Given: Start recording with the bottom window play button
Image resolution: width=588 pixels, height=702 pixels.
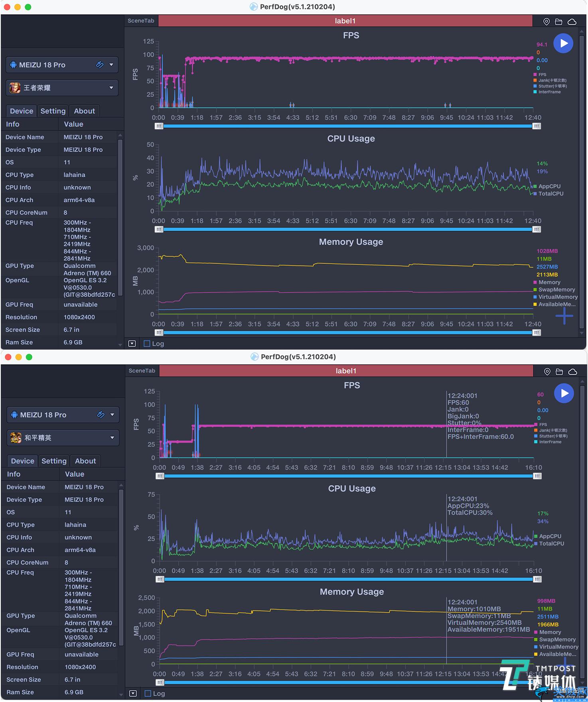Looking at the screenshot, I should (564, 393).
